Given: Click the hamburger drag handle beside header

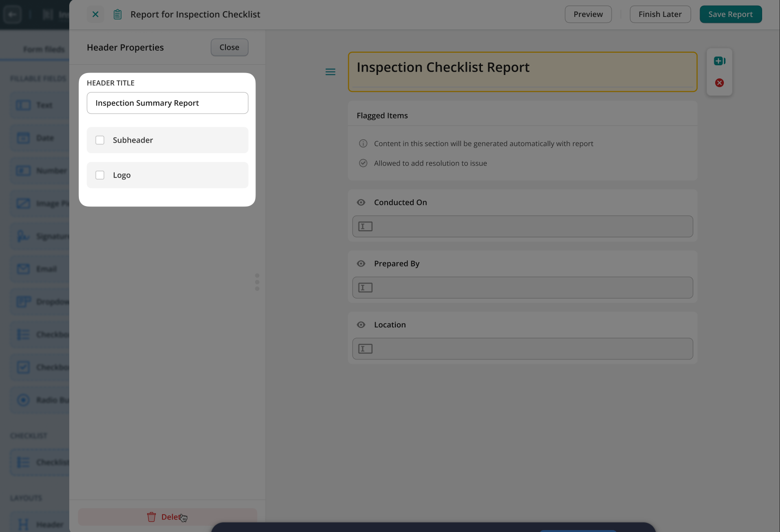Looking at the screenshot, I should 330,72.
